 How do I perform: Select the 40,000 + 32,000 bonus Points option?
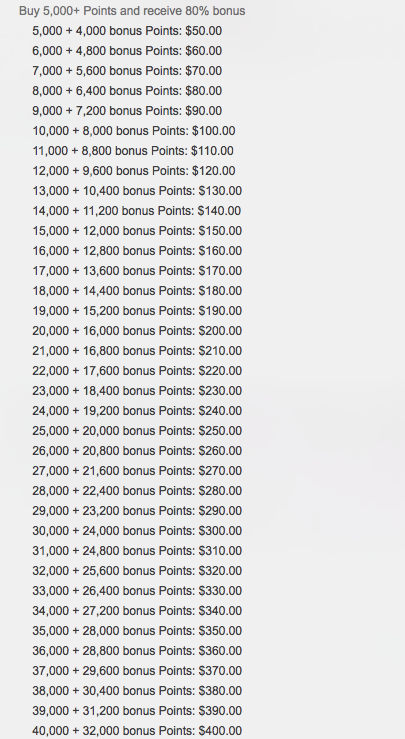point(137,731)
